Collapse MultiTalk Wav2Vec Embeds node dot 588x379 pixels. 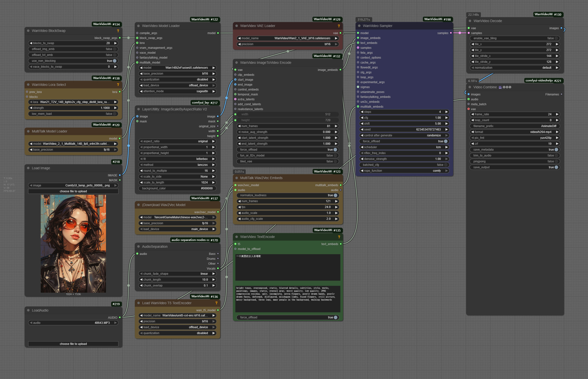coord(237,178)
